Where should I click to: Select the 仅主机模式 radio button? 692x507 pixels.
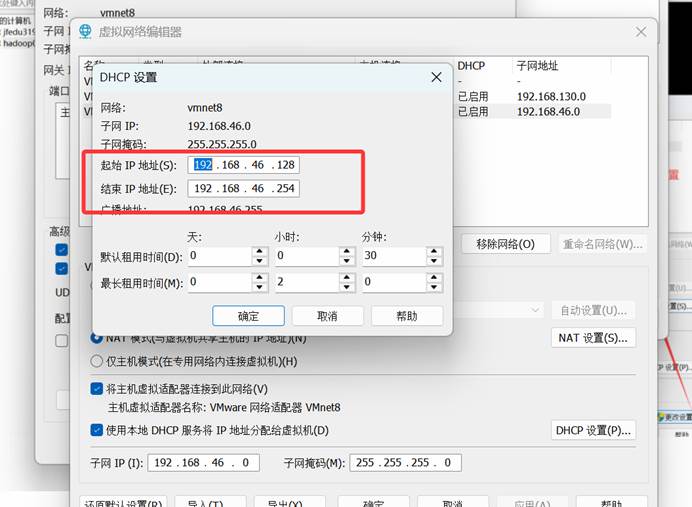click(x=97, y=361)
